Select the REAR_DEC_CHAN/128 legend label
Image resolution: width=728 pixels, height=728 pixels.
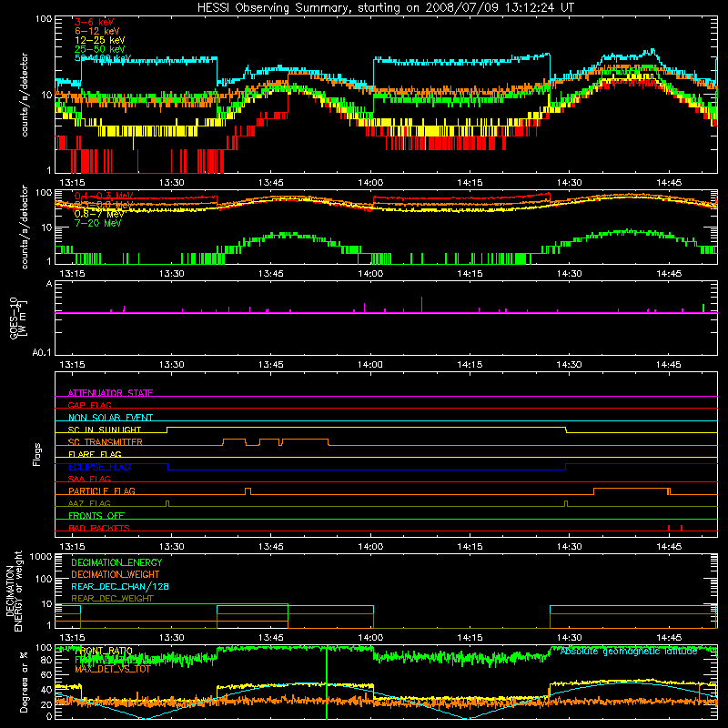pyautogui.click(x=120, y=586)
